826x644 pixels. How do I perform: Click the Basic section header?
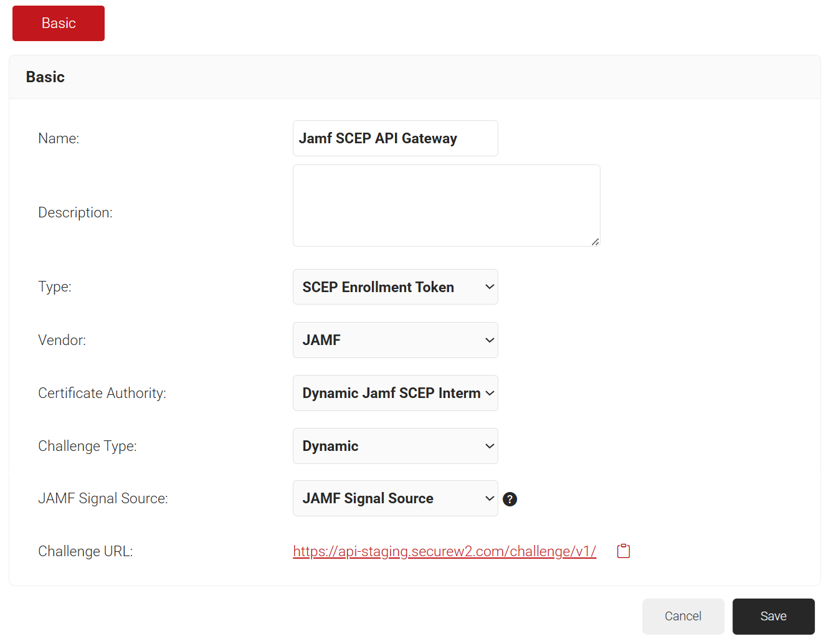click(45, 77)
